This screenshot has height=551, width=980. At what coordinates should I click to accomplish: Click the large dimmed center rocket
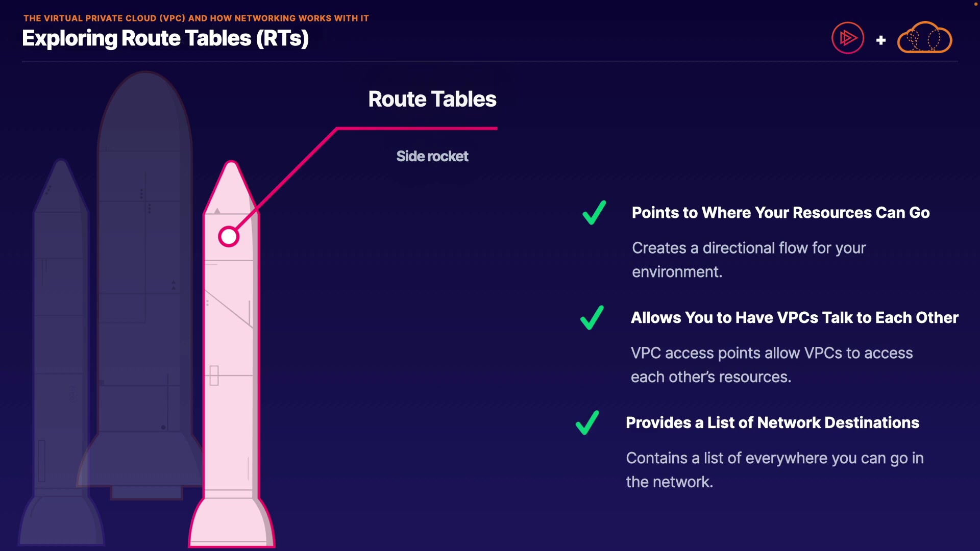144,255
